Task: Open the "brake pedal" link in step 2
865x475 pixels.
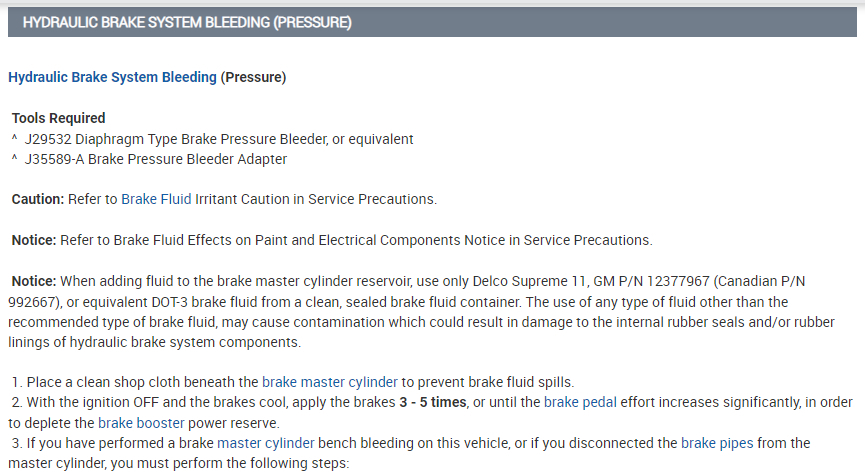Action: (x=580, y=402)
